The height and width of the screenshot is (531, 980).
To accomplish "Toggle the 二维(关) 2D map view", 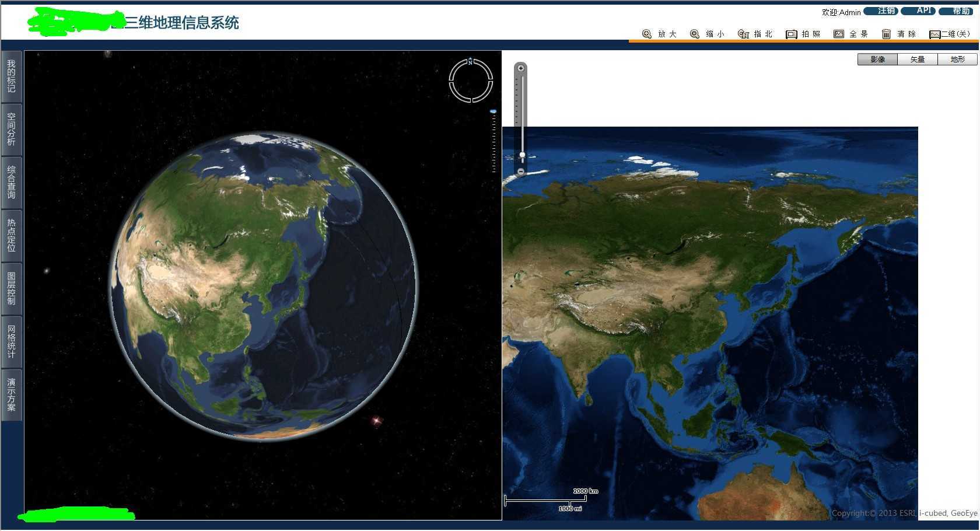I will [x=950, y=34].
